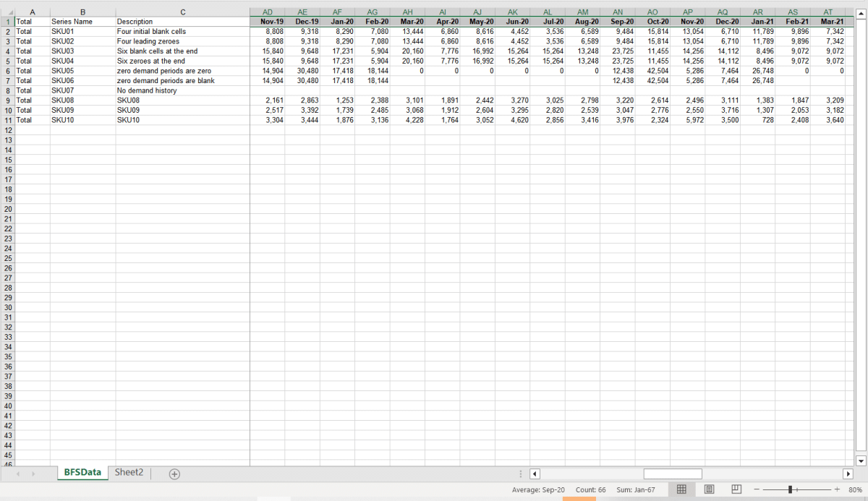Select the BFSData sheet tab
The height and width of the screenshot is (501, 868).
pyautogui.click(x=82, y=473)
